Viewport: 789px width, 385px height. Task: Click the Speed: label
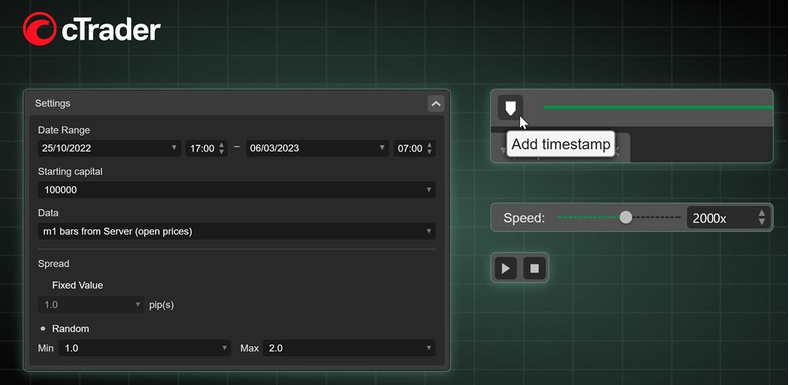coord(524,218)
